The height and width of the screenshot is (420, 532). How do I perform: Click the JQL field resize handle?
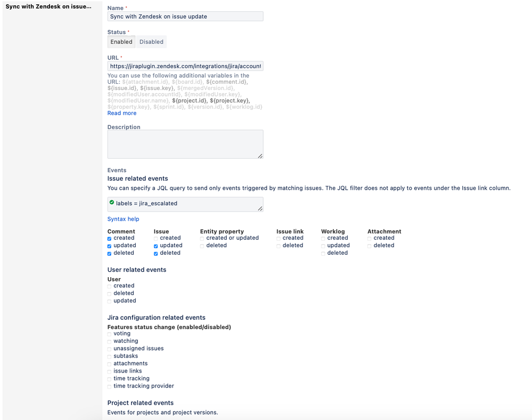pyautogui.click(x=260, y=208)
